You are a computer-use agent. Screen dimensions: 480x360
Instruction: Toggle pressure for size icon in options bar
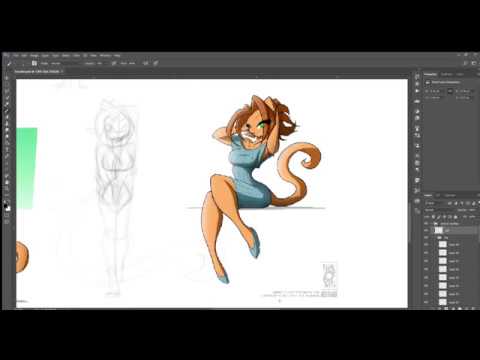(x=156, y=63)
